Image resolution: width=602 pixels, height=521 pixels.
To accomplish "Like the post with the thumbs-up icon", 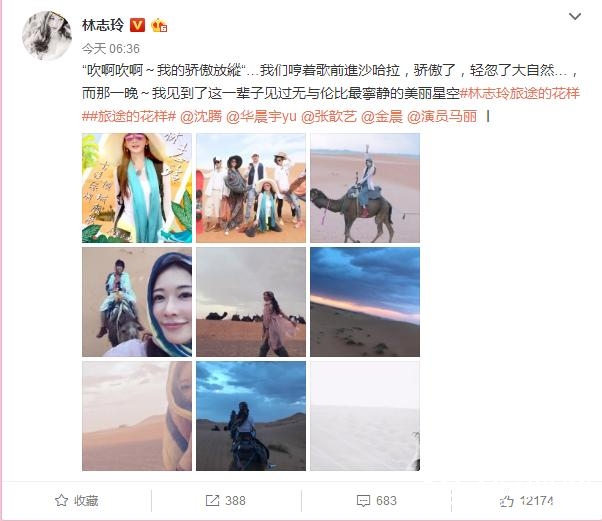I will (x=506, y=501).
